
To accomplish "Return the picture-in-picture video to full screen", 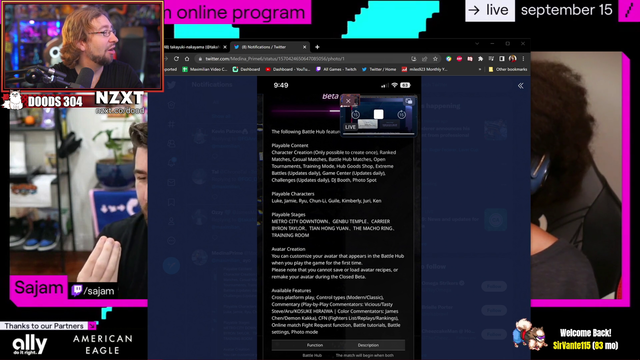I will (x=409, y=101).
